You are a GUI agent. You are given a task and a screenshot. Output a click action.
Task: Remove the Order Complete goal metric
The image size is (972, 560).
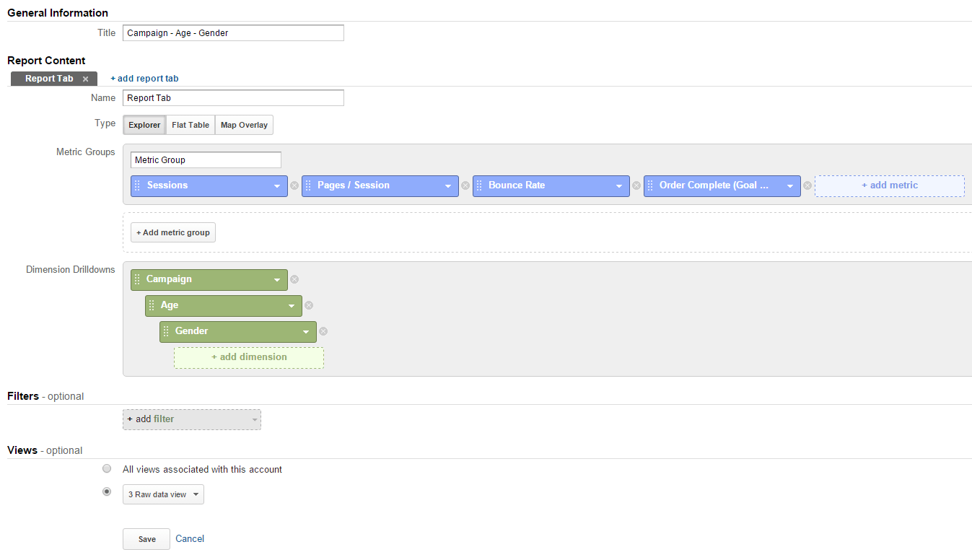(807, 186)
